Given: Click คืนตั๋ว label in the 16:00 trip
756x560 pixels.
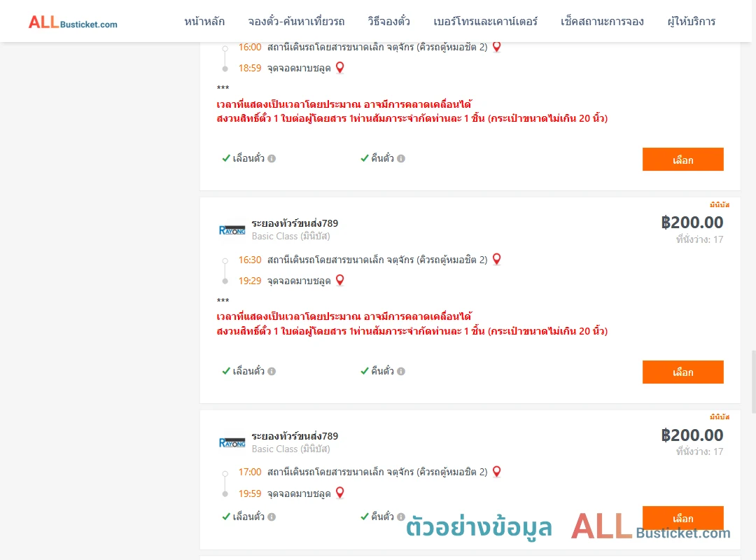Looking at the screenshot, I should pyautogui.click(x=382, y=158).
